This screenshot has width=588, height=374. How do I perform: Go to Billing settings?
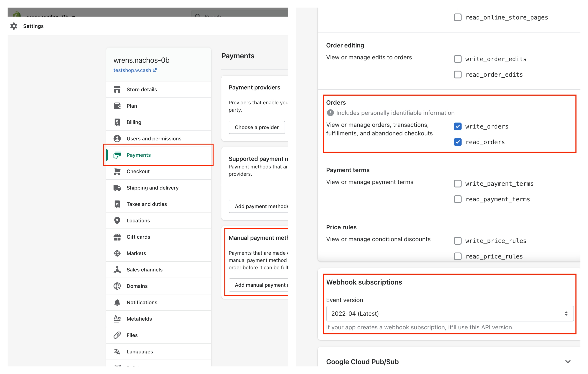[x=159, y=122]
